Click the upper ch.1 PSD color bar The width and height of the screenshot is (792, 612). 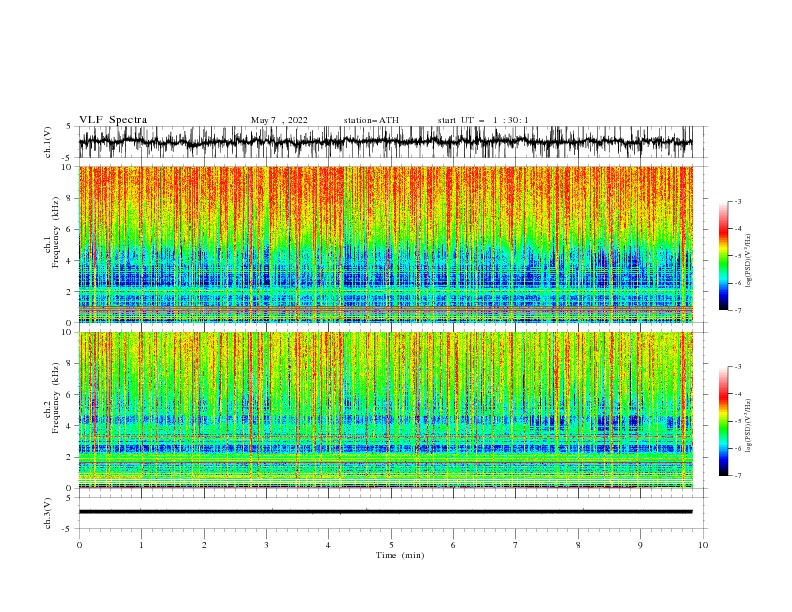click(723, 255)
